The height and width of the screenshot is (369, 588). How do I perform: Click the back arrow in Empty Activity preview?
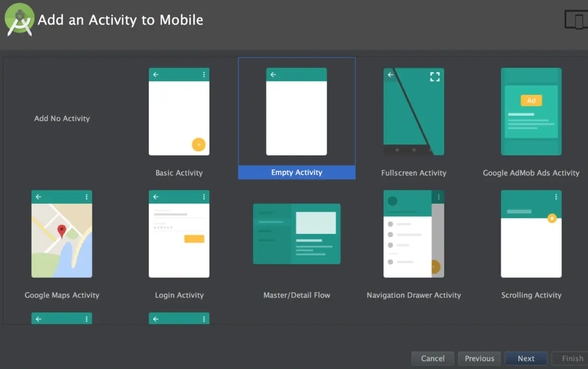(x=273, y=75)
